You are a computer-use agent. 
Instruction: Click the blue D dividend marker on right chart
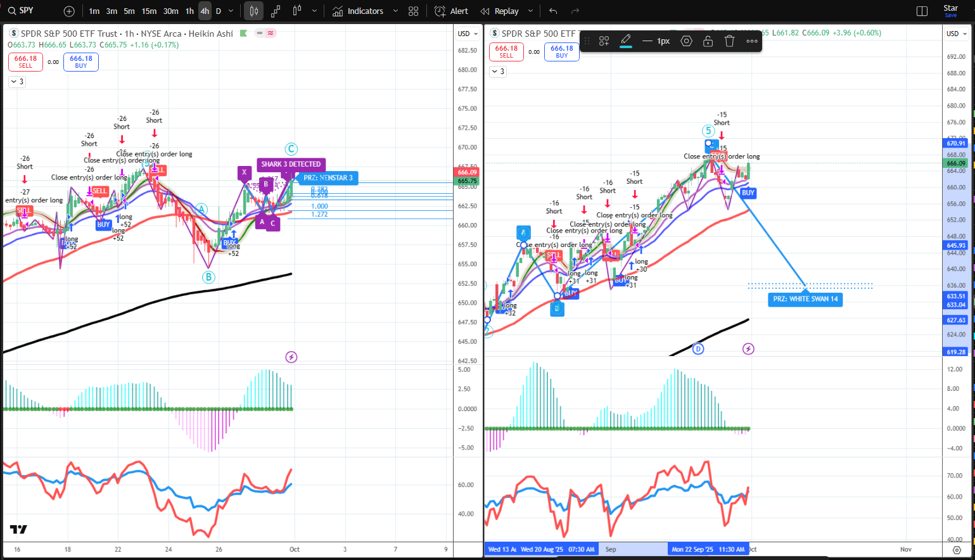(x=698, y=349)
